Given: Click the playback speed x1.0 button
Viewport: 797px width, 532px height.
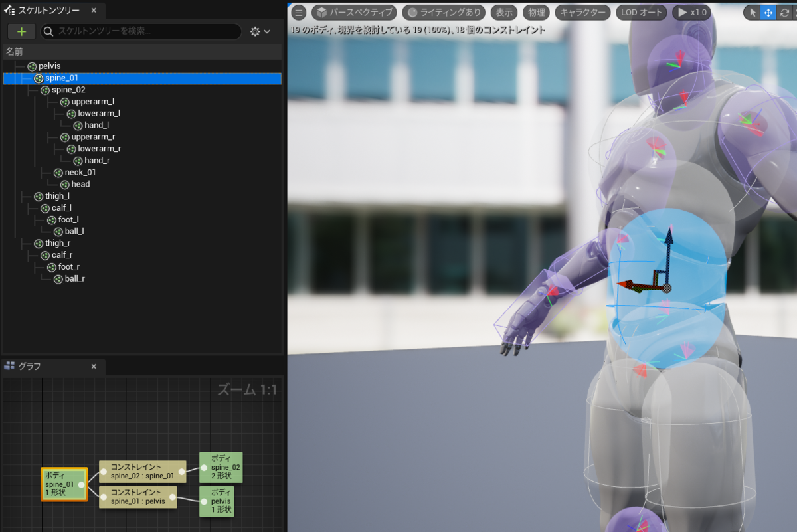Looking at the screenshot, I should tap(691, 13).
